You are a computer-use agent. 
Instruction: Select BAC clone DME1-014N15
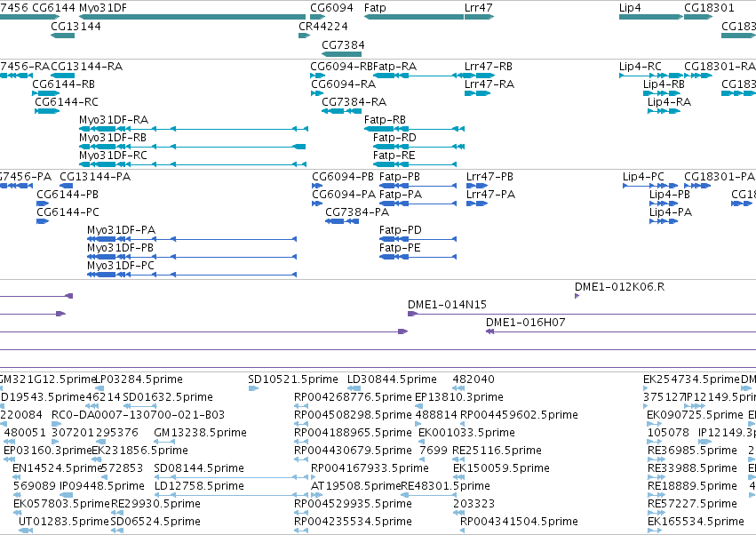click(x=582, y=314)
